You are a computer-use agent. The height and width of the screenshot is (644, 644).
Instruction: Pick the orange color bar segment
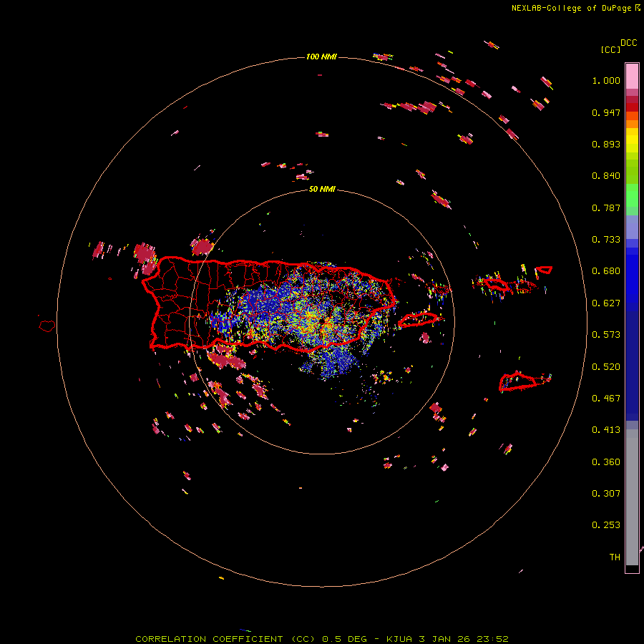click(632, 124)
